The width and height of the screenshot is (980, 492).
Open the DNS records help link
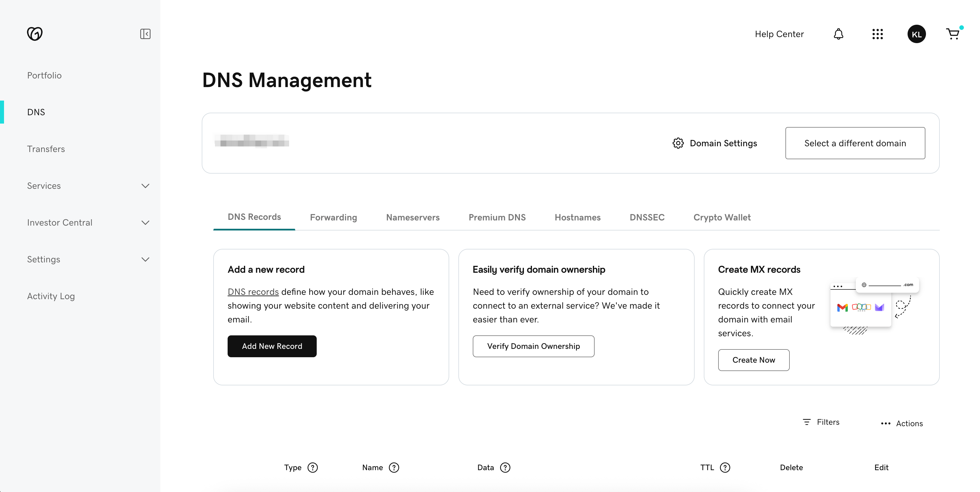pyautogui.click(x=253, y=292)
